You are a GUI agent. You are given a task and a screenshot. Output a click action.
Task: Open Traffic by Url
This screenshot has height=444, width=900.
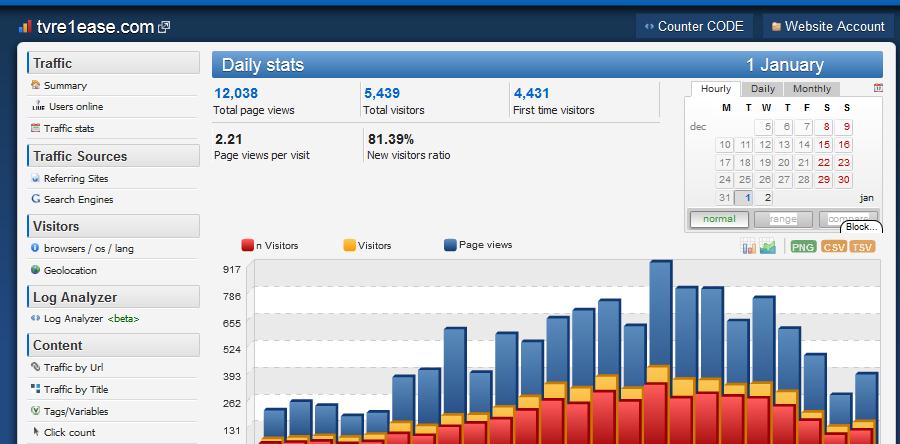point(73,368)
